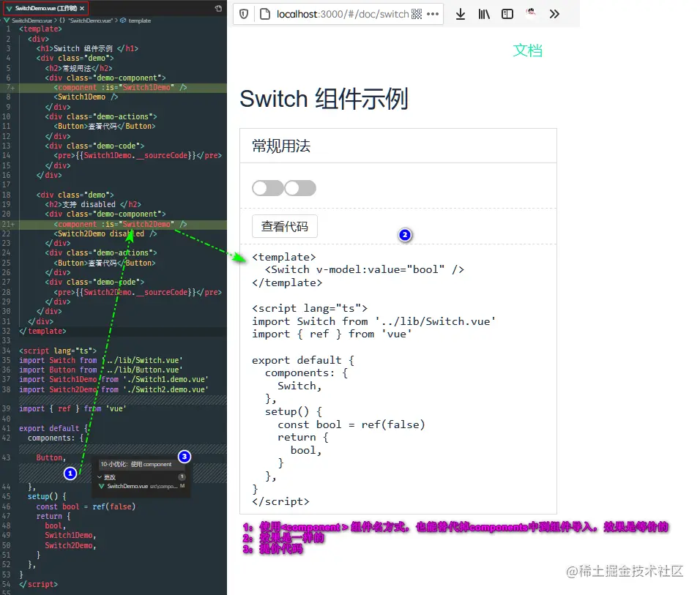Image resolution: width=700 pixels, height=595 pixels.
Task: Open the browser downloads icon
Action: coord(461,15)
